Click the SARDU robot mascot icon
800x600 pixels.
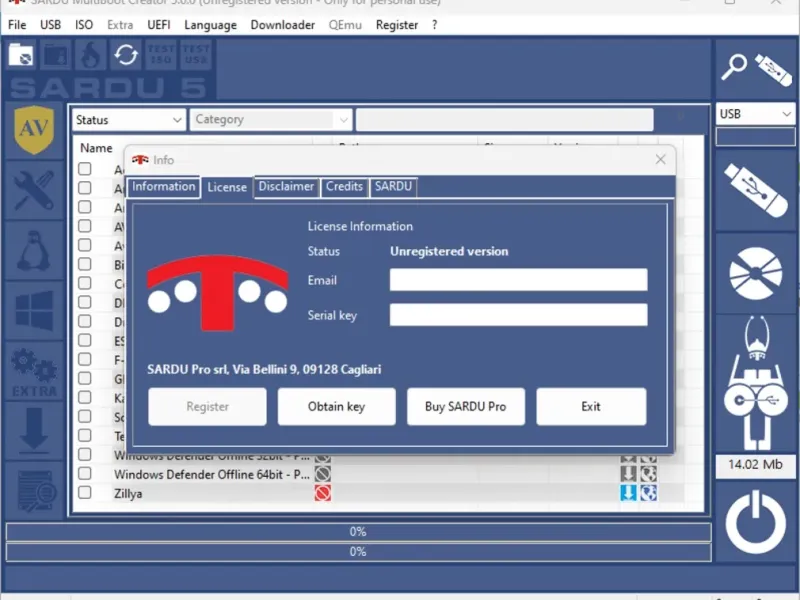point(755,383)
